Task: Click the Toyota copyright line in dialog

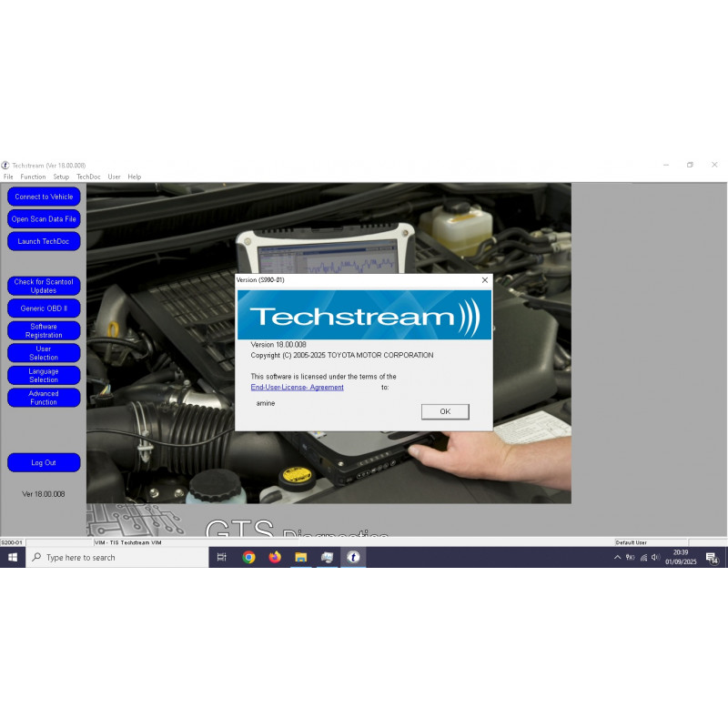Action: pyautogui.click(x=342, y=355)
